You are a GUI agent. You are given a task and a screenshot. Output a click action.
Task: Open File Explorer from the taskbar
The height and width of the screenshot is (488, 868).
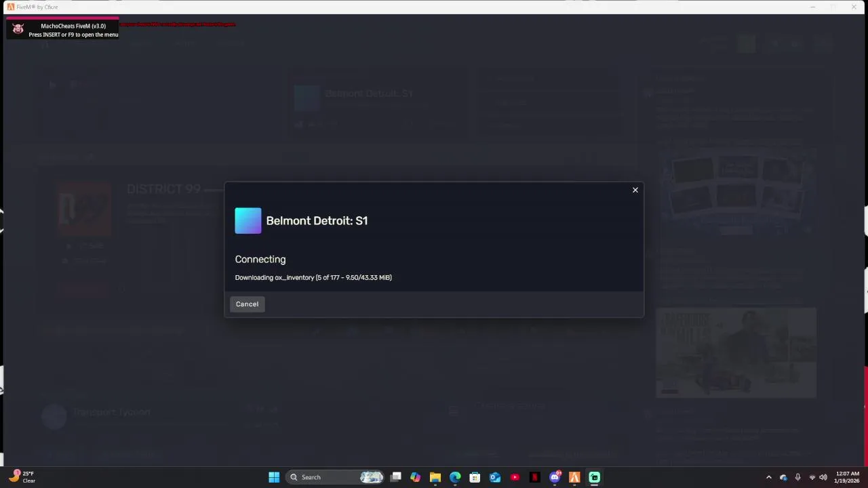pos(435,477)
